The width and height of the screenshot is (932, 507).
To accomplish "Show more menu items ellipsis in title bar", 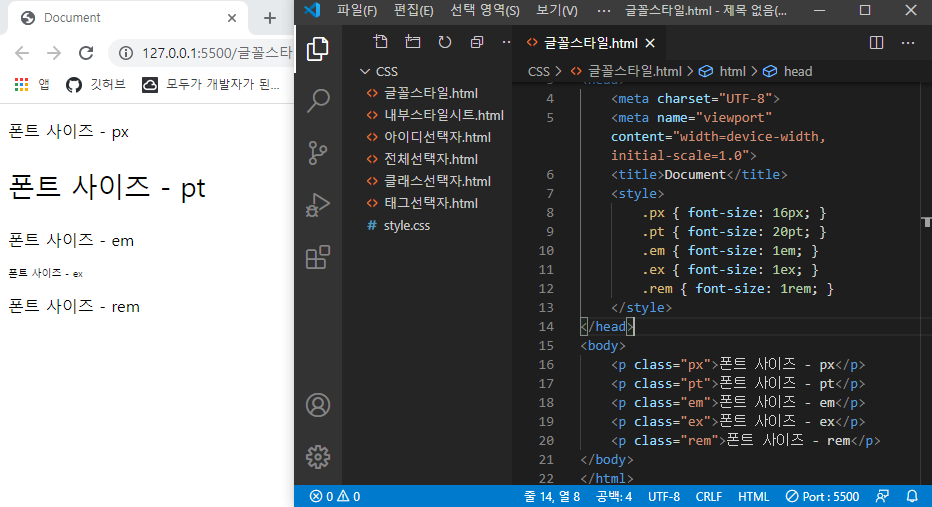I will pos(603,10).
